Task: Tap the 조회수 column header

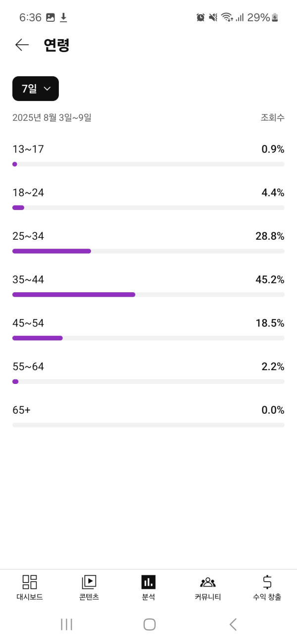Action: tap(272, 118)
